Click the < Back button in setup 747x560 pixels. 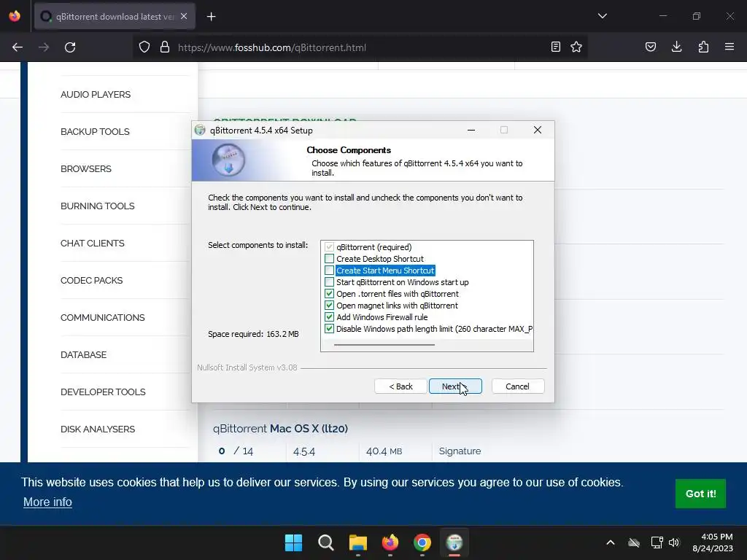click(400, 386)
